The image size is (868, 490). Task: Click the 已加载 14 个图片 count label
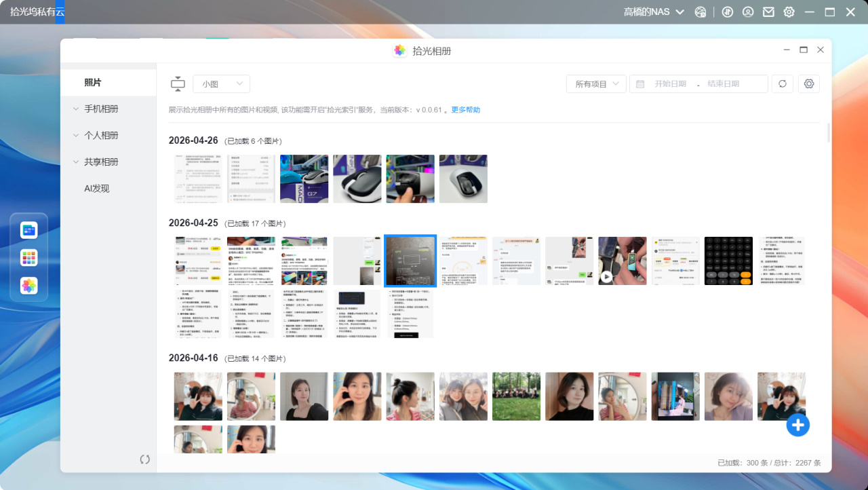click(255, 358)
